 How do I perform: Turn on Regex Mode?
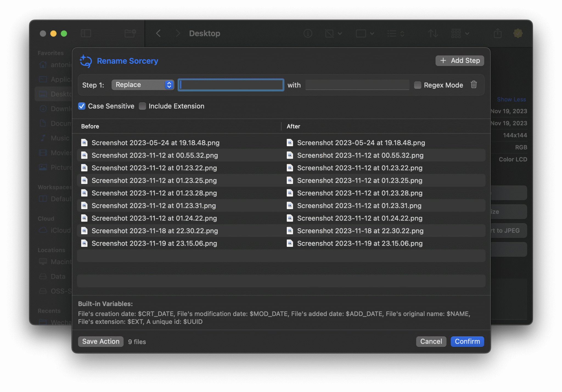tap(417, 85)
